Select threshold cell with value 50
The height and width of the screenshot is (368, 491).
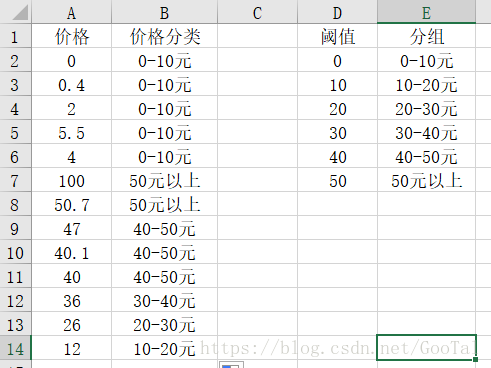point(337,180)
